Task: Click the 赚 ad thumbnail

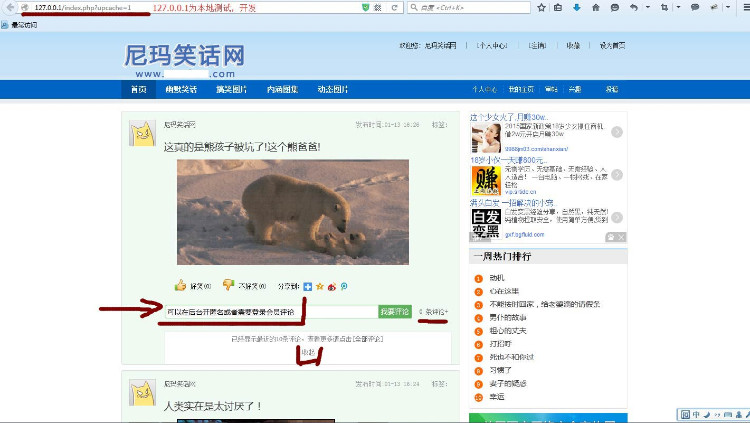Action: tap(486, 180)
